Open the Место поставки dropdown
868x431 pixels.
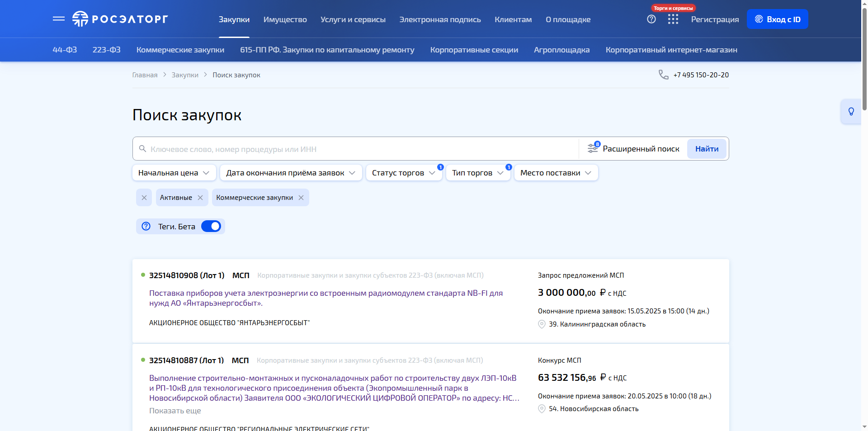click(556, 173)
